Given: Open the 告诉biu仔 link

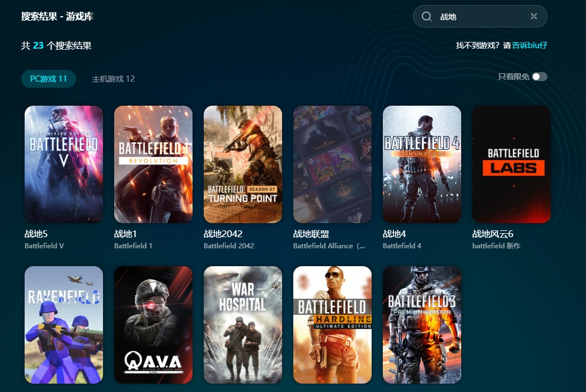Looking at the screenshot, I should tap(529, 45).
